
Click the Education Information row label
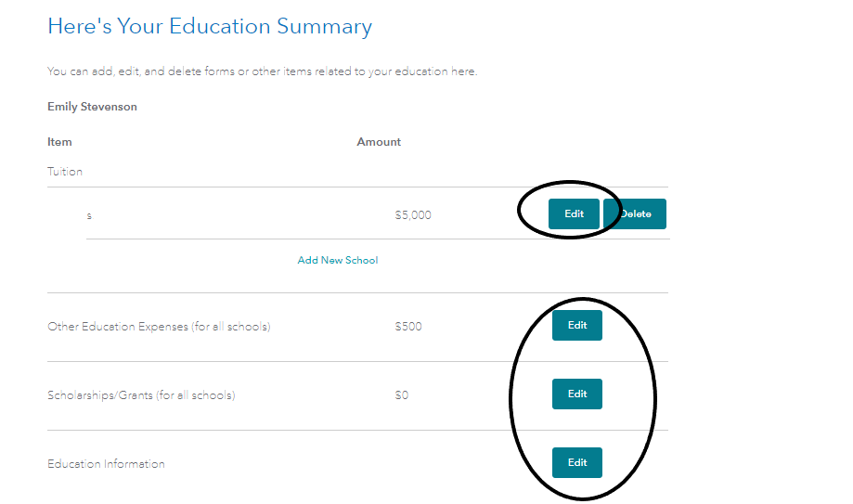pyautogui.click(x=106, y=464)
